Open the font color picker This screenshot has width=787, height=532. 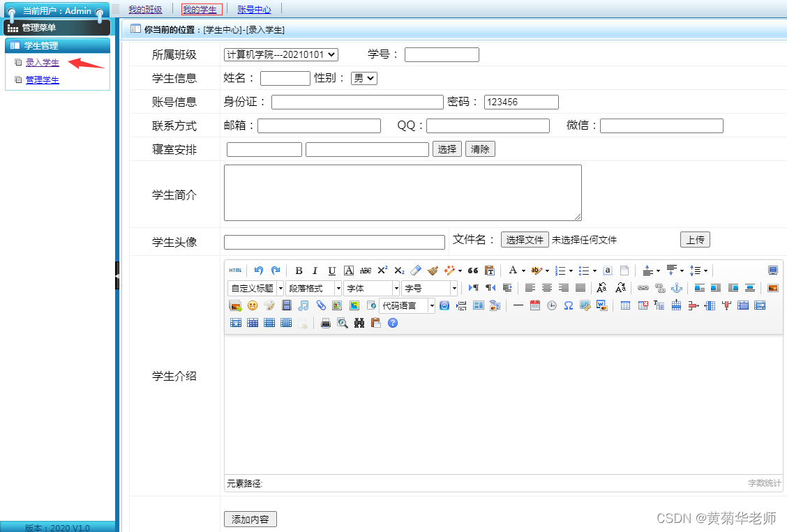click(514, 271)
